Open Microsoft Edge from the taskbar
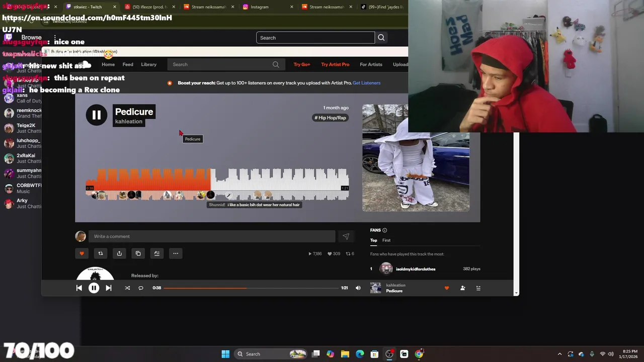The image size is (644, 362). pyautogui.click(x=360, y=354)
